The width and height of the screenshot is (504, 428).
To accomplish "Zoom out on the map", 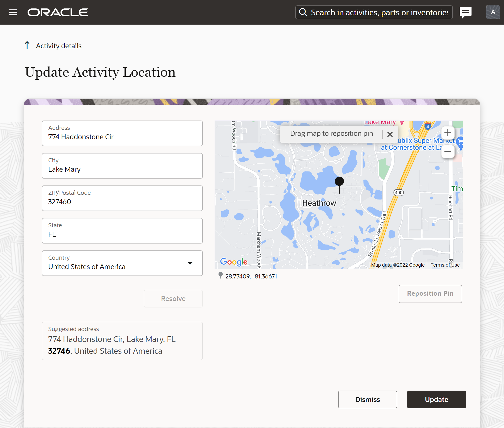I will click(448, 151).
